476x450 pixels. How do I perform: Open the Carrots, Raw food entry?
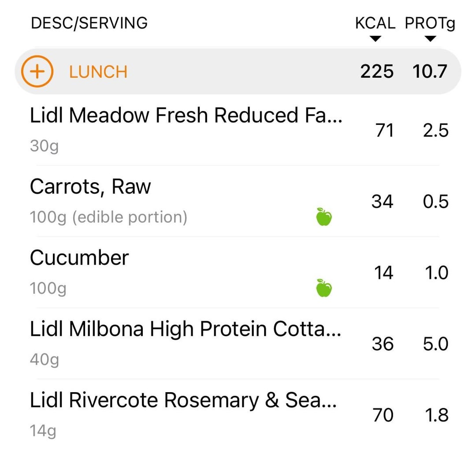pos(90,187)
